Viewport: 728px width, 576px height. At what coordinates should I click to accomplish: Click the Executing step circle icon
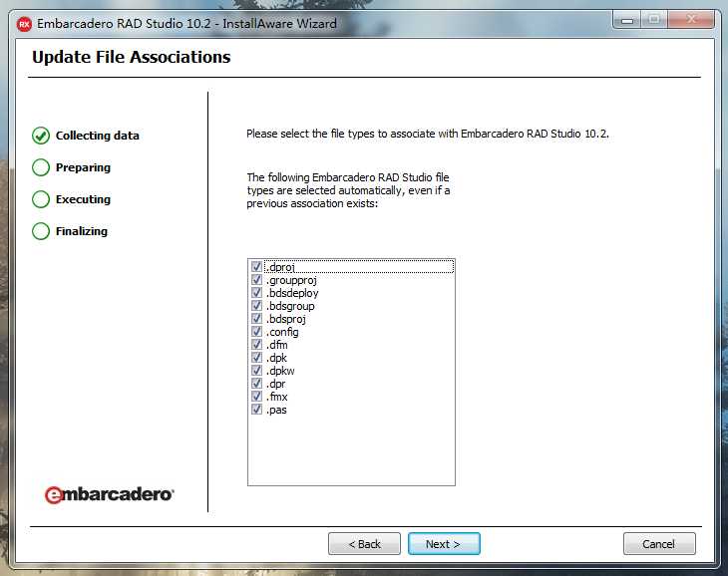[41, 199]
